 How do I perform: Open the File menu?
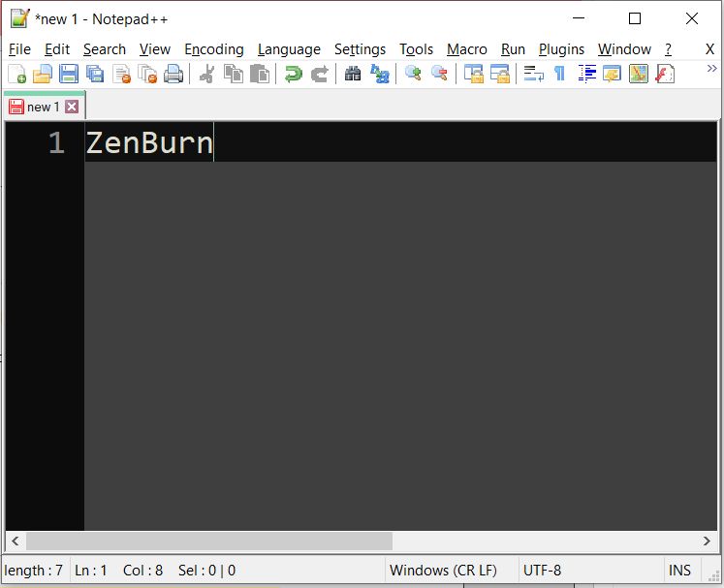[x=19, y=49]
